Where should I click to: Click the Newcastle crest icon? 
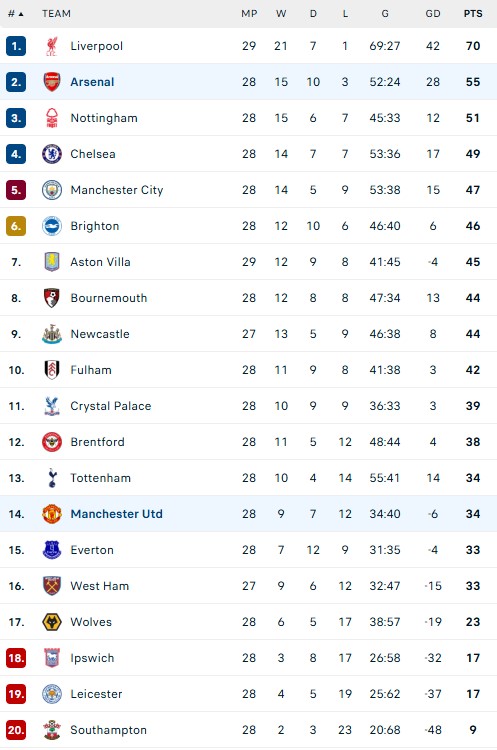tap(52, 334)
